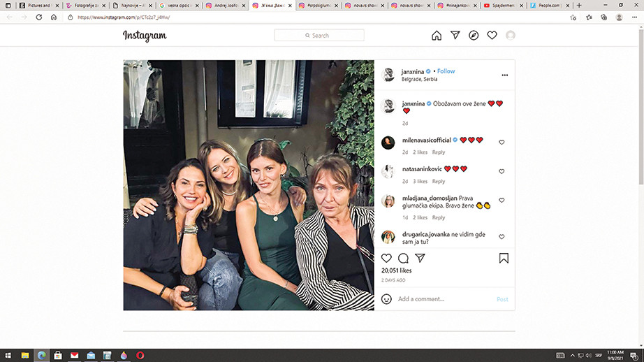The image size is (644, 362).
Task: Open Direct messages paper plane icon
Action: tap(455, 36)
